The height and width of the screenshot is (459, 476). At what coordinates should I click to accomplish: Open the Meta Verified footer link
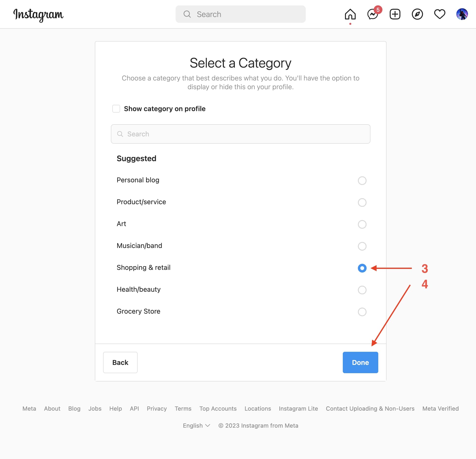pos(441,408)
